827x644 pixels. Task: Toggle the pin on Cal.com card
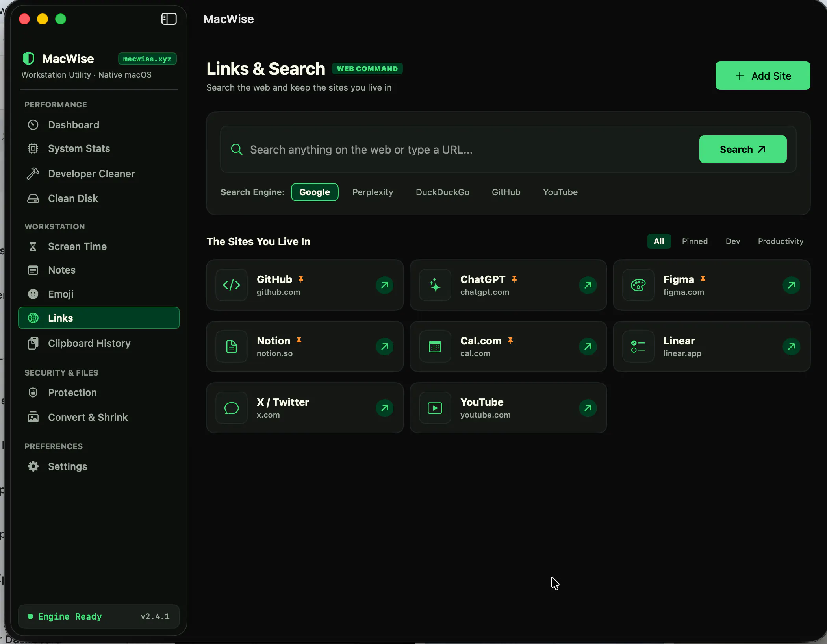pyautogui.click(x=510, y=341)
